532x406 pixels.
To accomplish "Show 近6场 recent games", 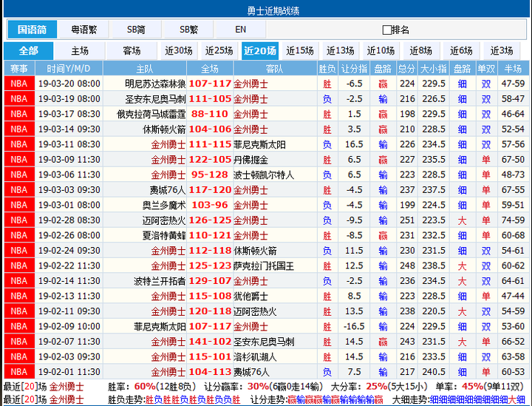I will click(x=461, y=51).
